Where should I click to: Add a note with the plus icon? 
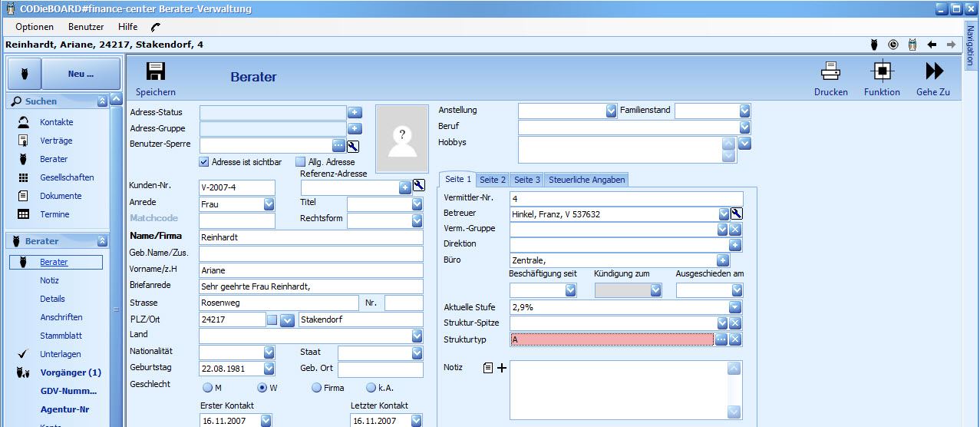click(x=502, y=368)
